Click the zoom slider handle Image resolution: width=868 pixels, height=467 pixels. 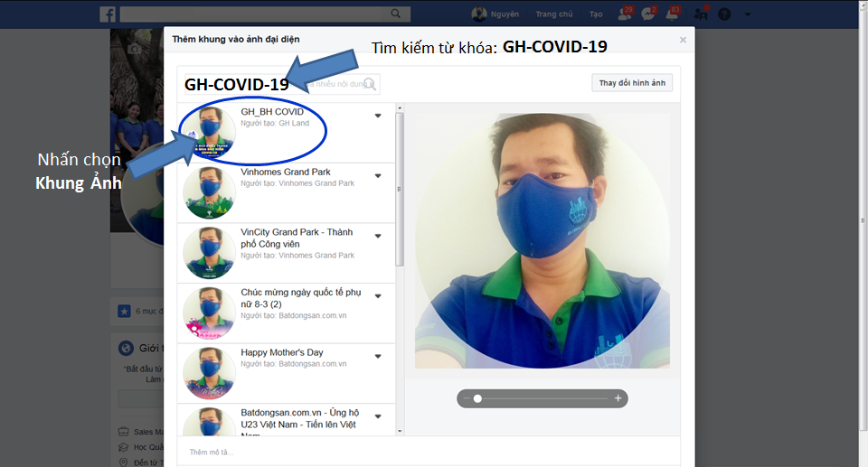477,398
